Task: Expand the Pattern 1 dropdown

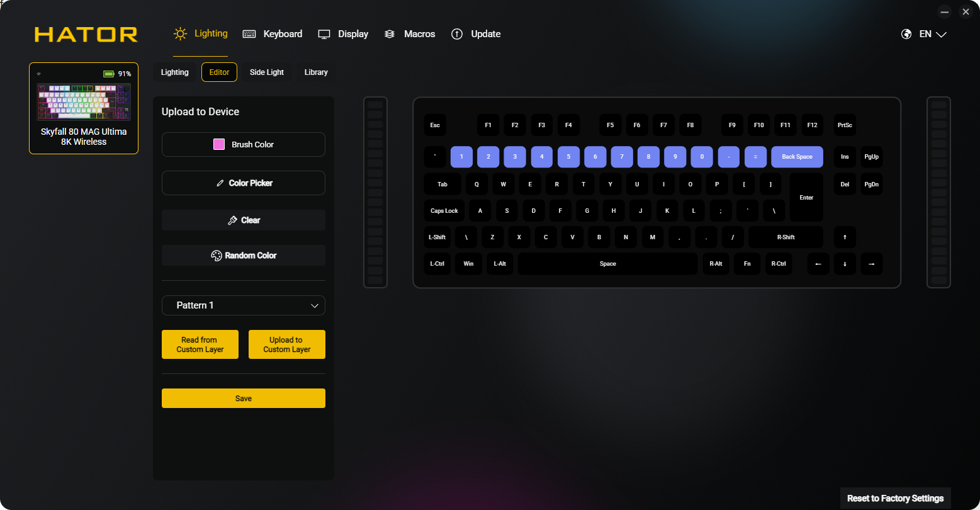Action: coord(244,305)
